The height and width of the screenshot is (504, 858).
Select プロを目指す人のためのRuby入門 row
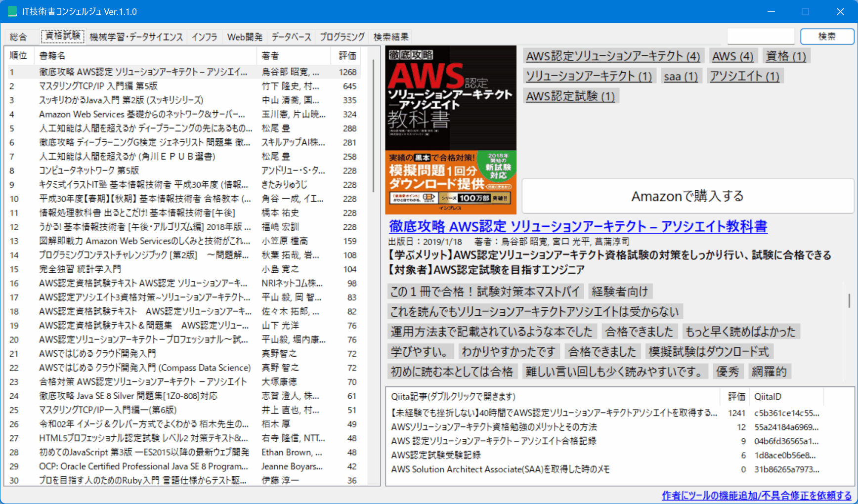pyautogui.click(x=183, y=480)
